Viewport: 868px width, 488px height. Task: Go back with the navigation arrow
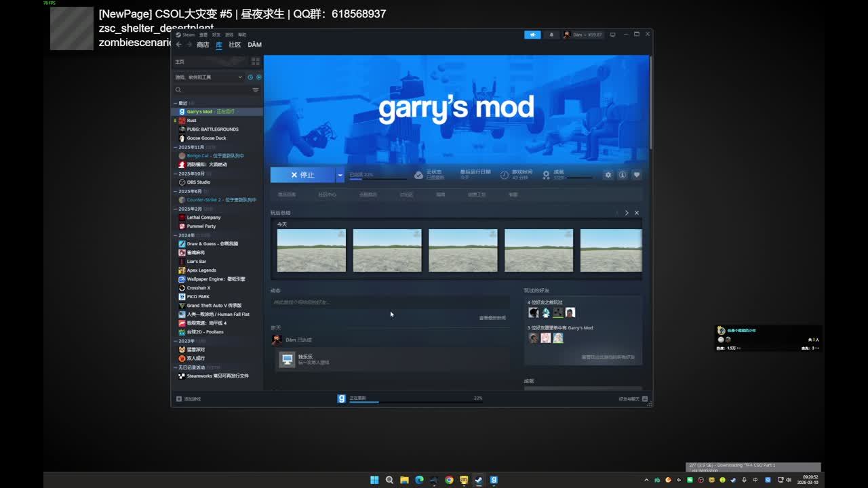pyautogui.click(x=179, y=45)
